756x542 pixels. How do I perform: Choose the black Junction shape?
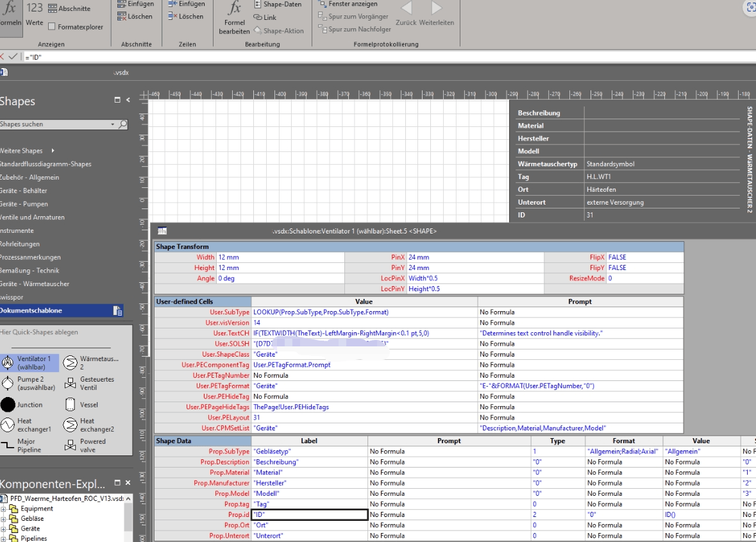pos(8,405)
